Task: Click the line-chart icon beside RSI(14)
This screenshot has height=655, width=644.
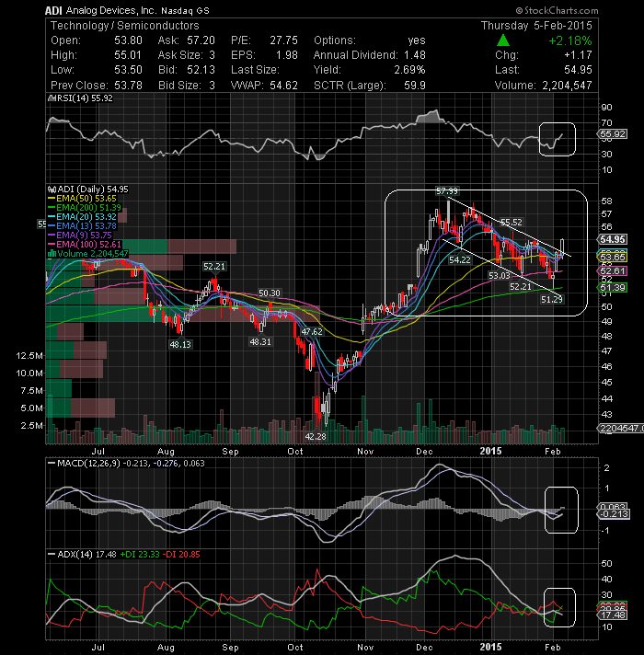Action: (52, 98)
